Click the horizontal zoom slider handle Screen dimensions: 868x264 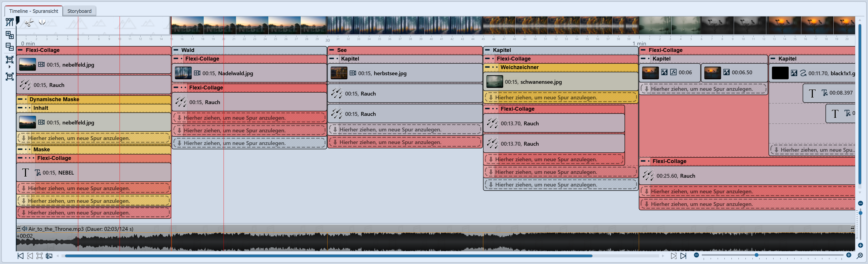(x=757, y=255)
